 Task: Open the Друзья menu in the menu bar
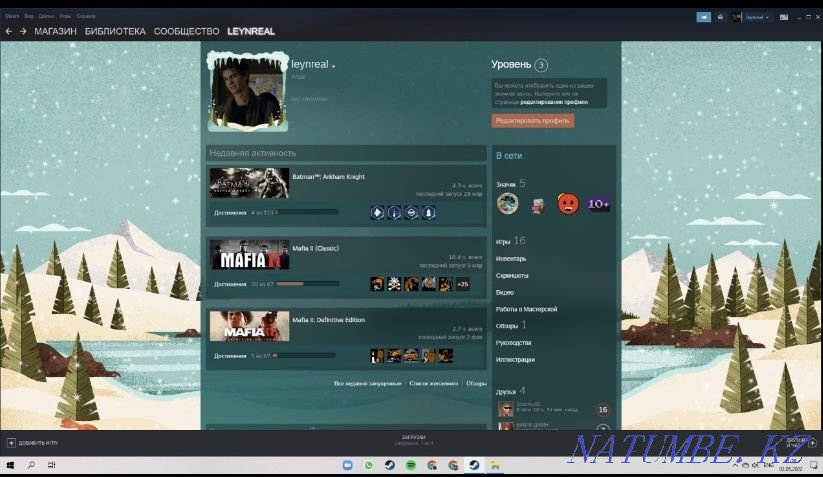pyautogui.click(x=46, y=16)
